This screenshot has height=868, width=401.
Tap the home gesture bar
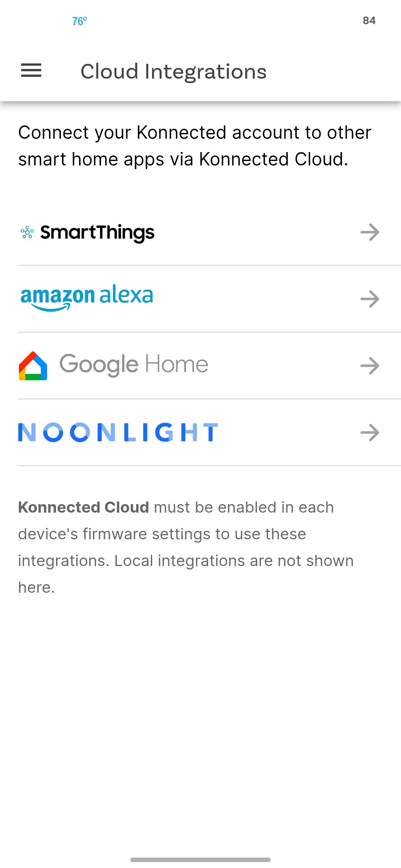pyautogui.click(x=200, y=859)
